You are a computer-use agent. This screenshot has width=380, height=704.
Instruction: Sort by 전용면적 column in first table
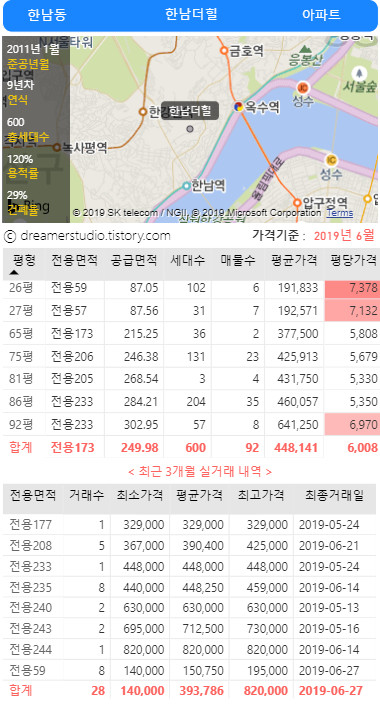(x=74, y=260)
